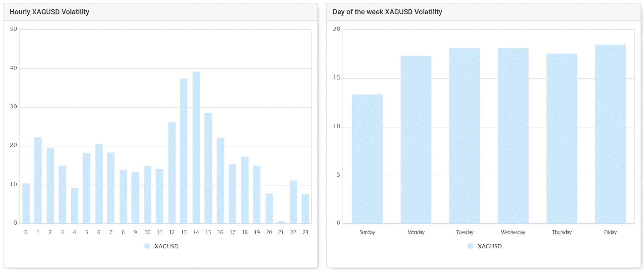Viewport: 644px width, 270px height.
Task: Toggle XAGUSD series label in hourly volatility legend
Action: [166, 246]
